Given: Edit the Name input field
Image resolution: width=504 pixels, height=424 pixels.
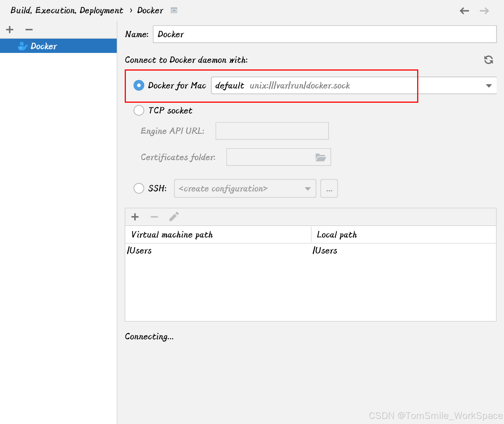Looking at the screenshot, I should 325,34.
